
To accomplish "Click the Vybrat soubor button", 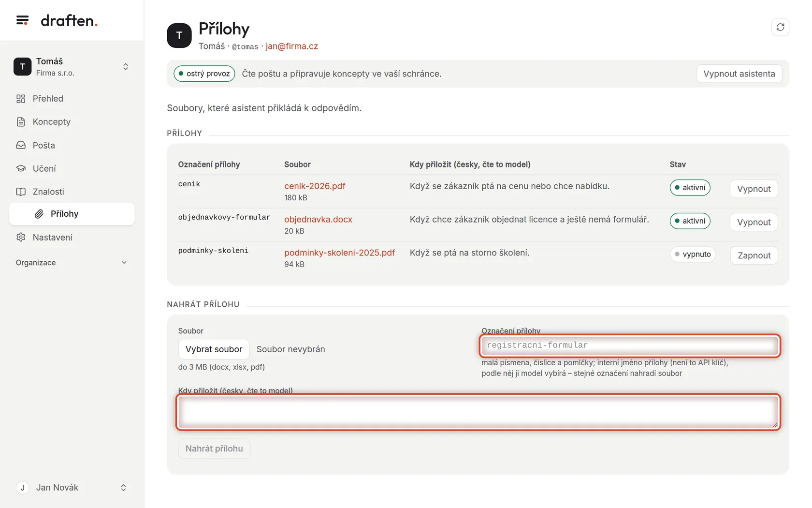I will 214,349.
